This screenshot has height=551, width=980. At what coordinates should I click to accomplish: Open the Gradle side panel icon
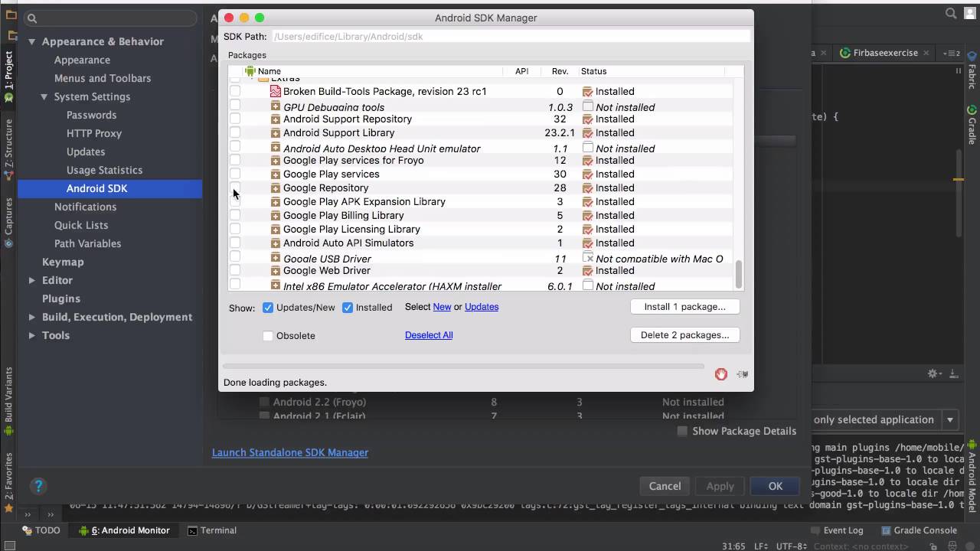click(972, 124)
